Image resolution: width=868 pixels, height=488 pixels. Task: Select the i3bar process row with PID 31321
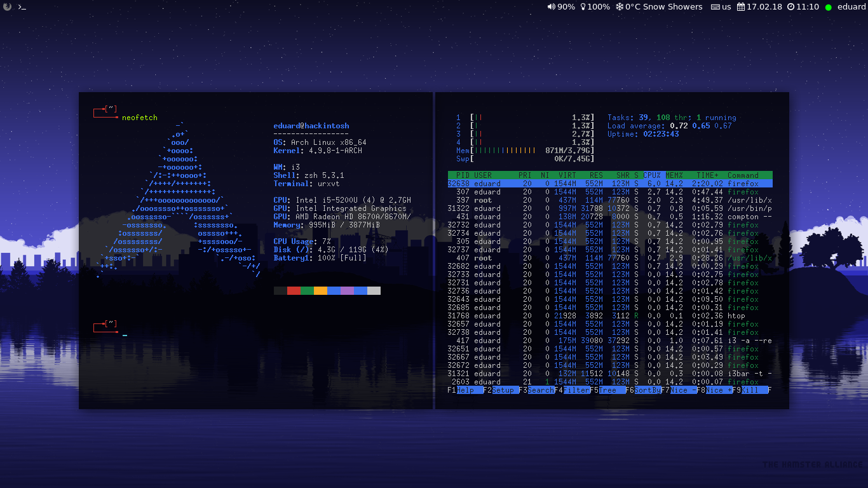click(x=610, y=374)
